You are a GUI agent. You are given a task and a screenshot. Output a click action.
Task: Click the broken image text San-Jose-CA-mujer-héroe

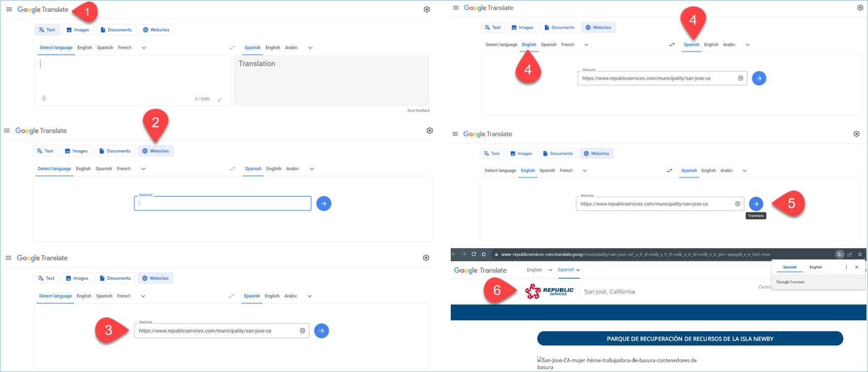616,364
